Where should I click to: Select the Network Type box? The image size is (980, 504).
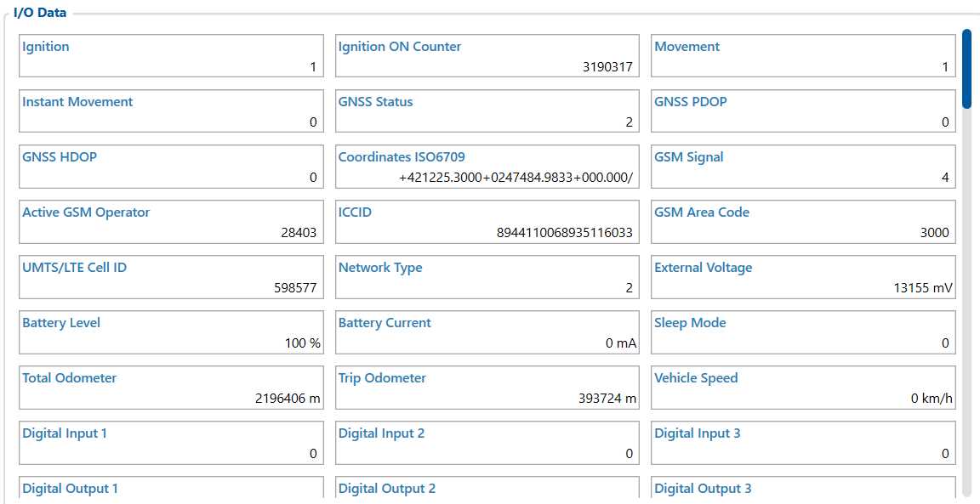pyautogui.click(x=487, y=277)
